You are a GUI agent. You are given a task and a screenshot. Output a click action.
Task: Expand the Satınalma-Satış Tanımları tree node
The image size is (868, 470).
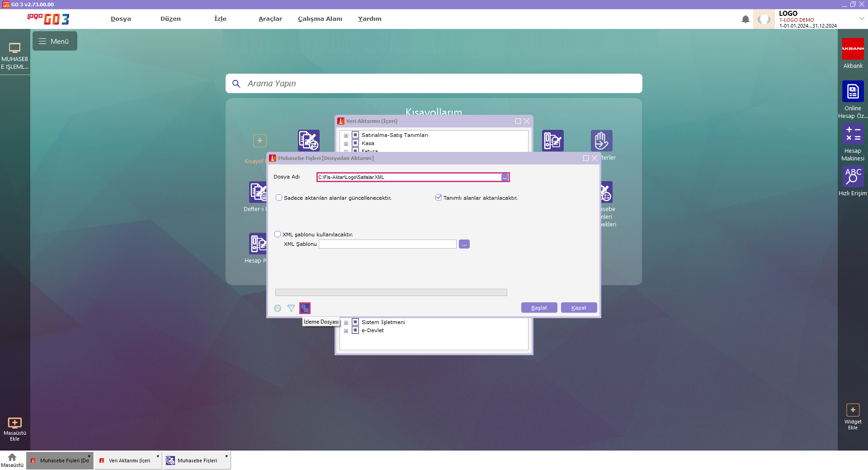[346, 136]
